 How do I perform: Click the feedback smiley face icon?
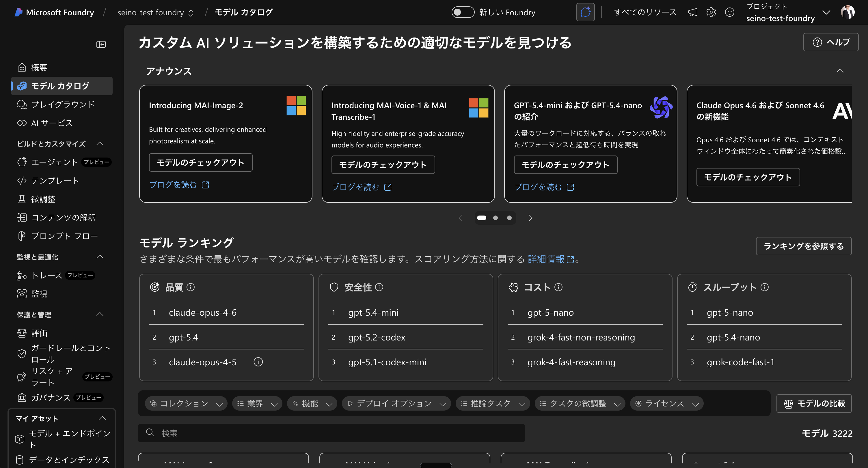729,12
